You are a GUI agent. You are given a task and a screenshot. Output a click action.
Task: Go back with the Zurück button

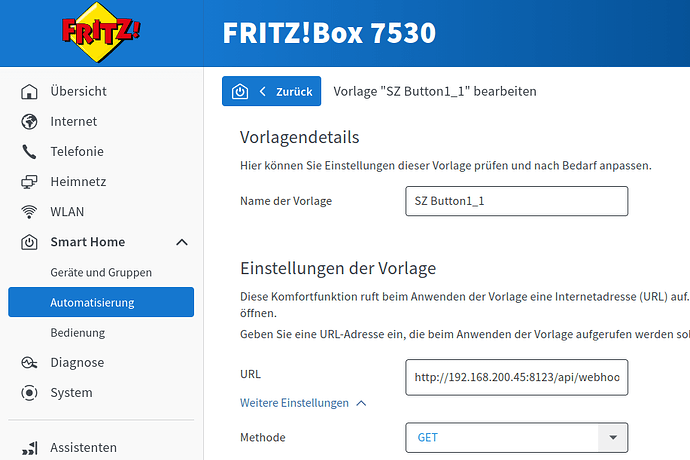tap(272, 91)
